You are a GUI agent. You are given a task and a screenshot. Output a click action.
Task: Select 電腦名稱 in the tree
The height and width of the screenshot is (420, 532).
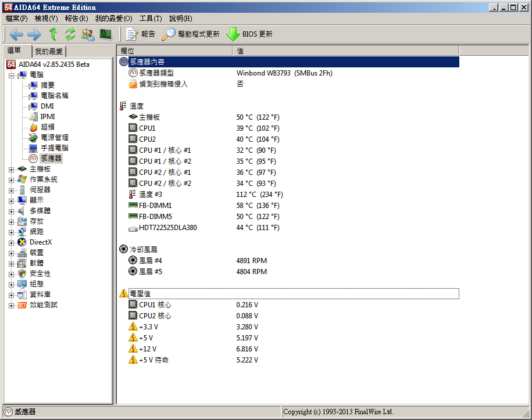54,96
